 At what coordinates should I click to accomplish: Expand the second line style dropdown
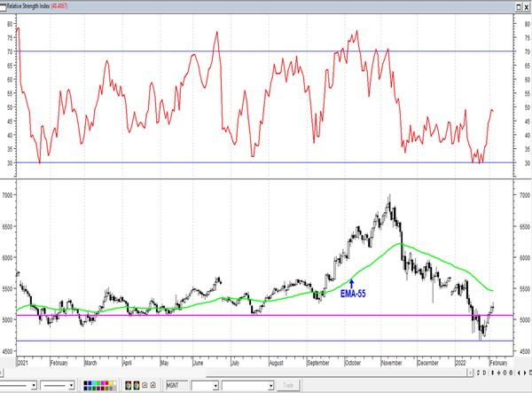point(72,386)
